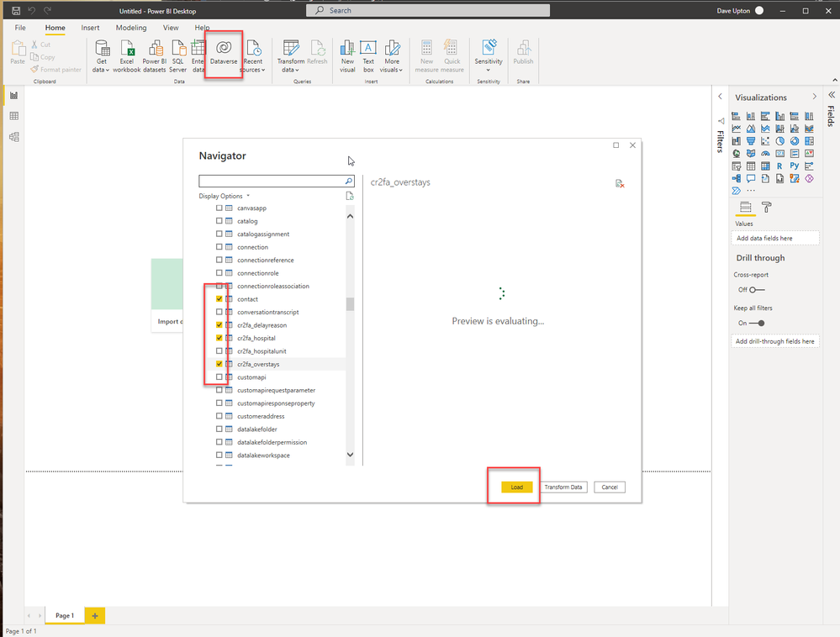Check the customapi checkbox
This screenshot has height=637, width=840.
219,376
